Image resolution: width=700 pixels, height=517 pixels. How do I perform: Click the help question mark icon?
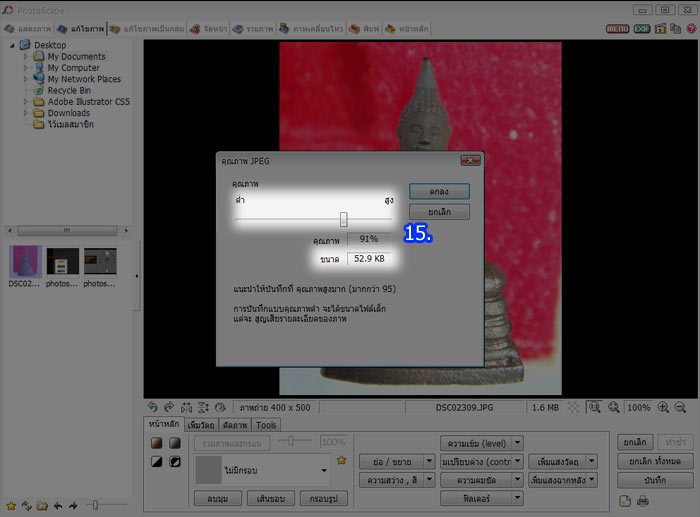click(691, 29)
